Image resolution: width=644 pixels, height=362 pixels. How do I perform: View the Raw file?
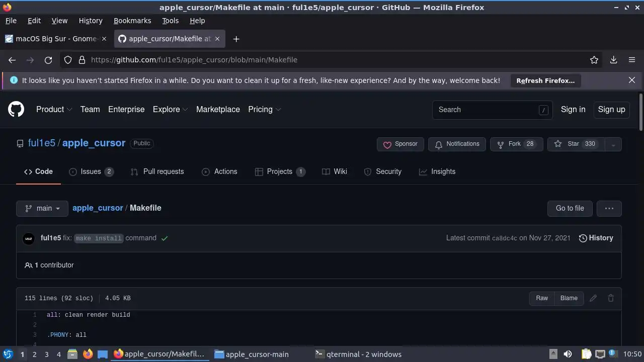click(542, 298)
